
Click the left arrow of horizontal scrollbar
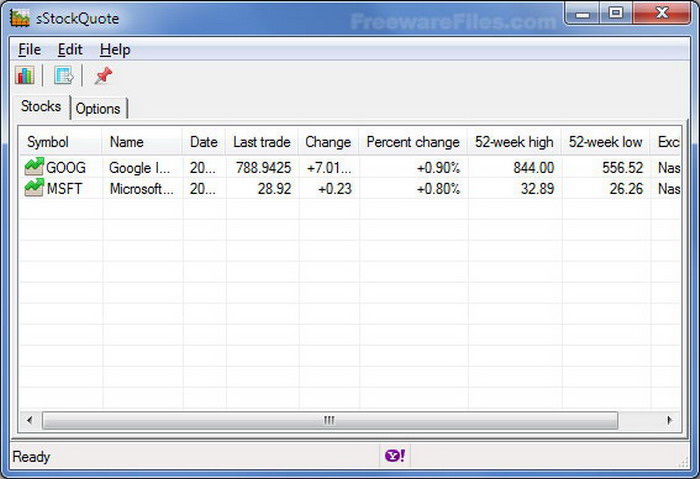tap(30, 420)
